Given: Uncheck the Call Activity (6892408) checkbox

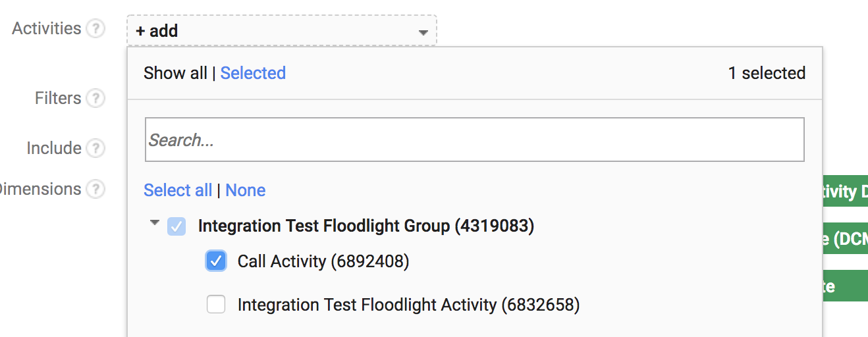Looking at the screenshot, I should [216, 261].
